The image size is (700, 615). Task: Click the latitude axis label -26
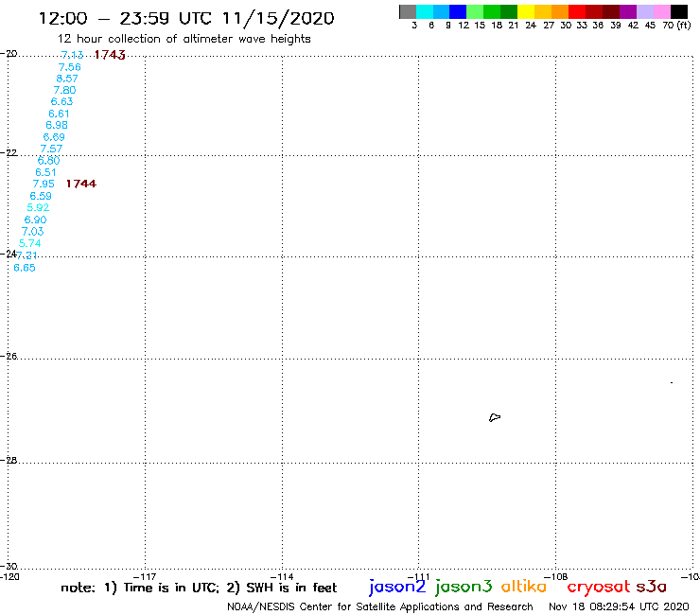tap(9, 356)
